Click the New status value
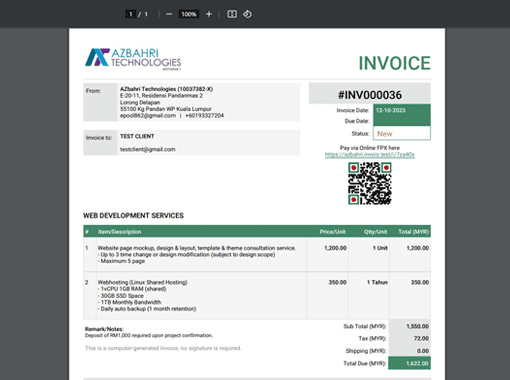 [385, 134]
